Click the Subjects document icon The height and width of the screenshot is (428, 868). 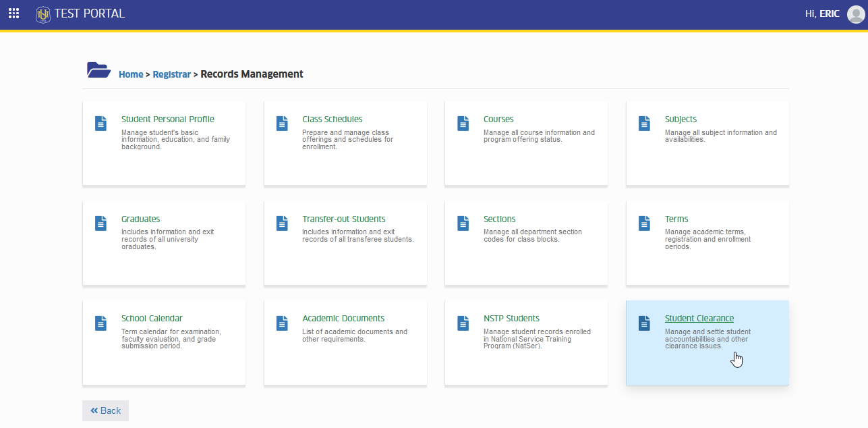(644, 124)
